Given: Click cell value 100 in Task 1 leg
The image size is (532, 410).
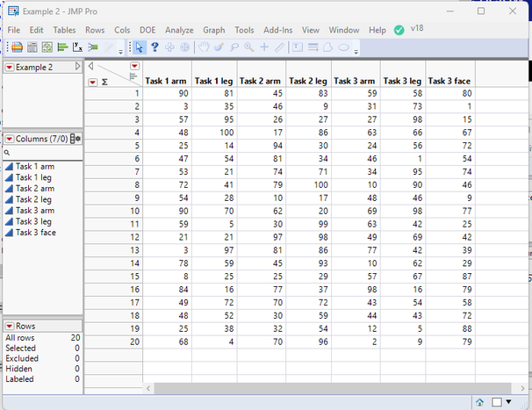Looking at the screenshot, I should coord(226,133).
